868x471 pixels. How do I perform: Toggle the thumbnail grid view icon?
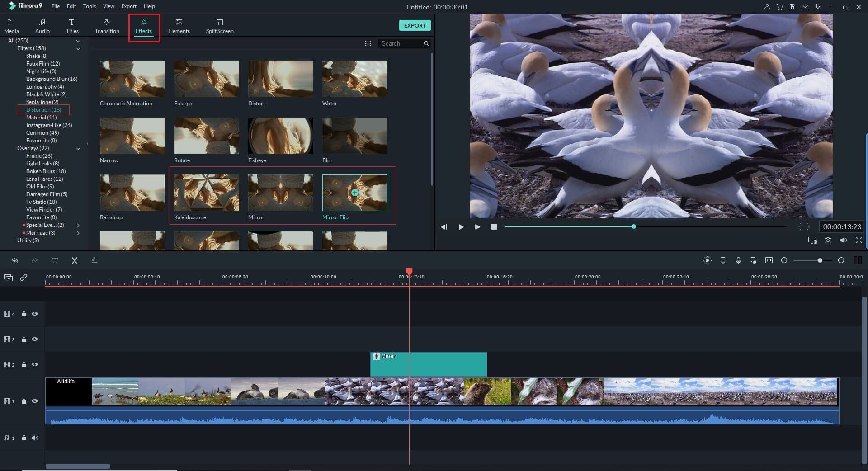click(x=368, y=43)
